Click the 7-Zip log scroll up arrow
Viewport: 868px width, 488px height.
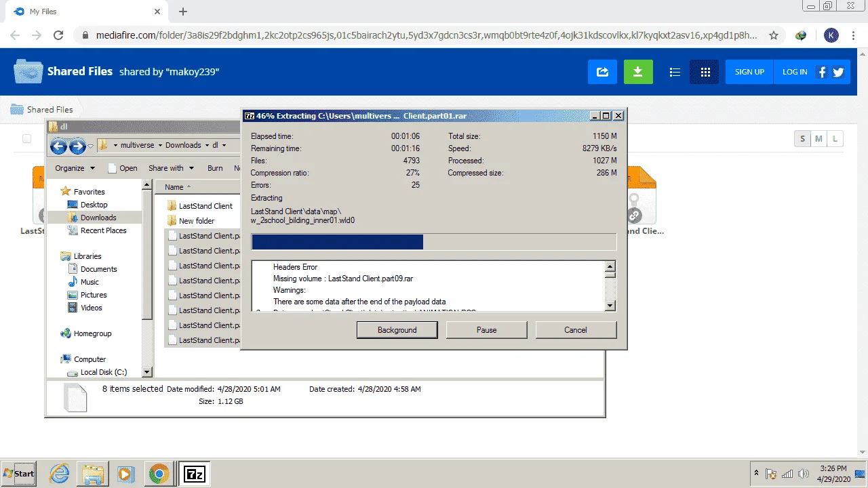pos(610,266)
